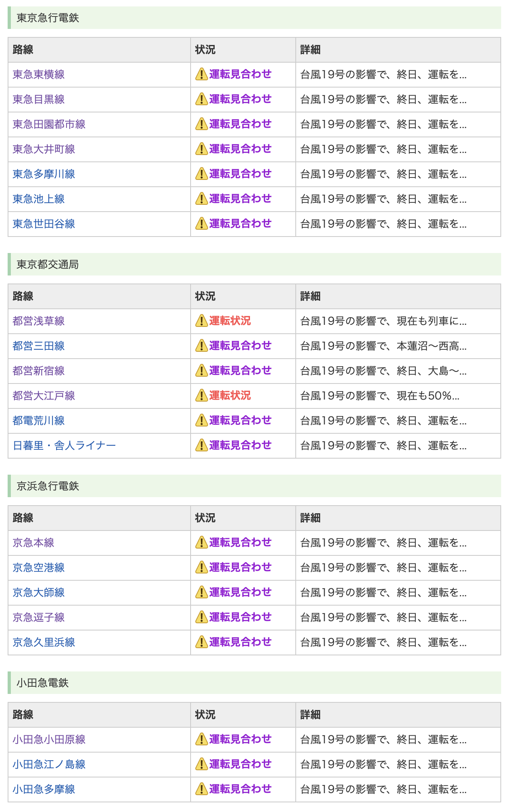
Task: Open the 都営三田線 line link
Action: [x=39, y=346]
